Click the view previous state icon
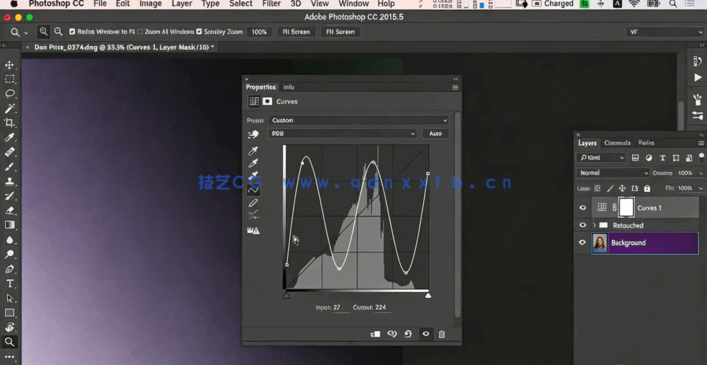707x365 pixels. (x=392, y=334)
